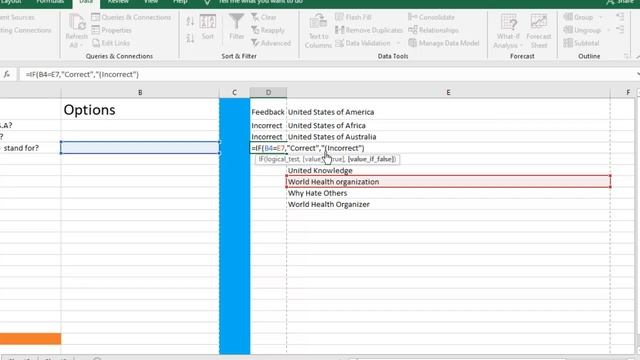Launch Text to Columns wizard
Image resolution: width=640 pixels, height=360 pixels.
318,31
